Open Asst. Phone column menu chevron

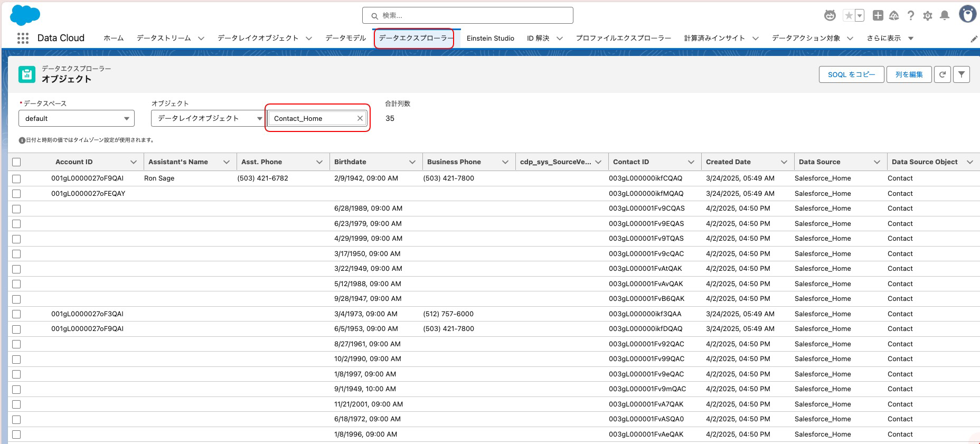pyautogui.click(x=319, y=162)
